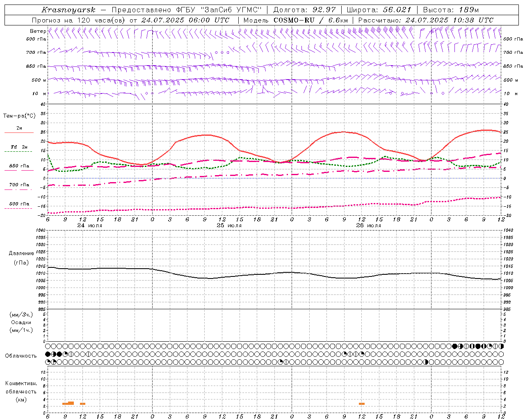
Task: Click the red line sample under 2м legend
Action: click(x=19, y=133)
